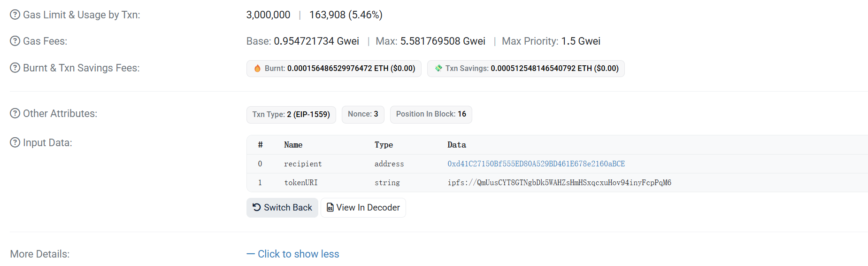Click help icon beside Gas Fees
Screen dimensions: 868x266
[x=15, y=41]
